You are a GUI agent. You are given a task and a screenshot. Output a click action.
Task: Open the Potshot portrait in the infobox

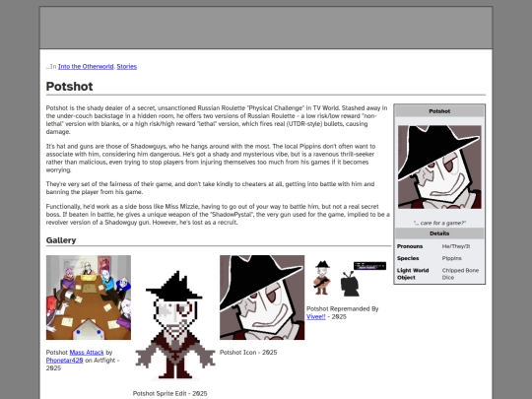[439, 166]
